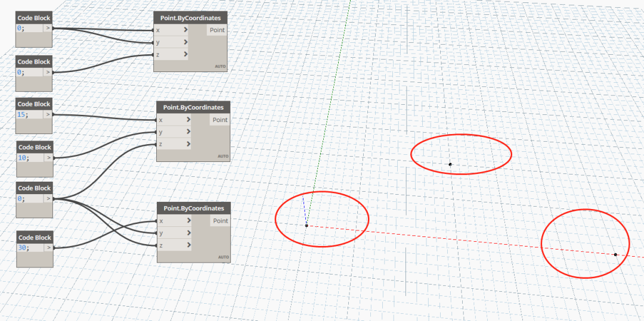
Task: Click the 30; value field
Action: pos(30,248)
